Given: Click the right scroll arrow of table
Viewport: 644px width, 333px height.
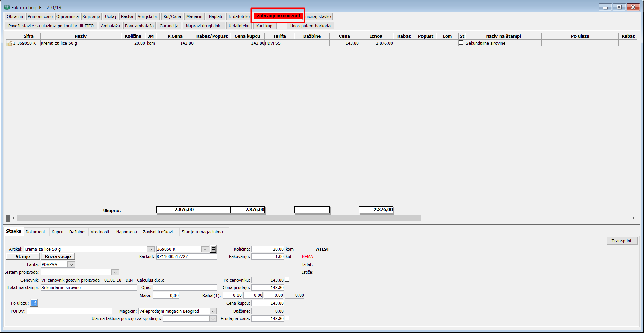Looking at the screenshot, I should click(633, 218).
